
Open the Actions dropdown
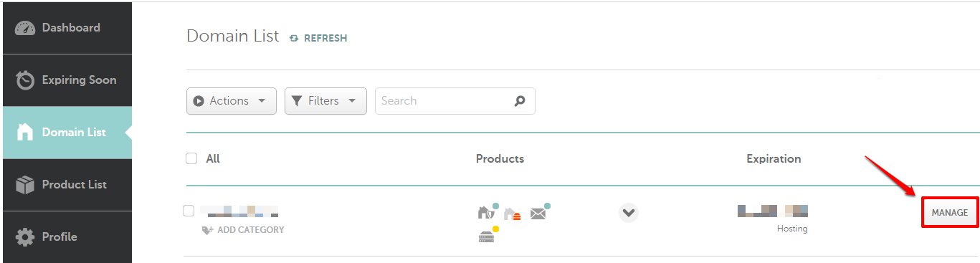232,101
